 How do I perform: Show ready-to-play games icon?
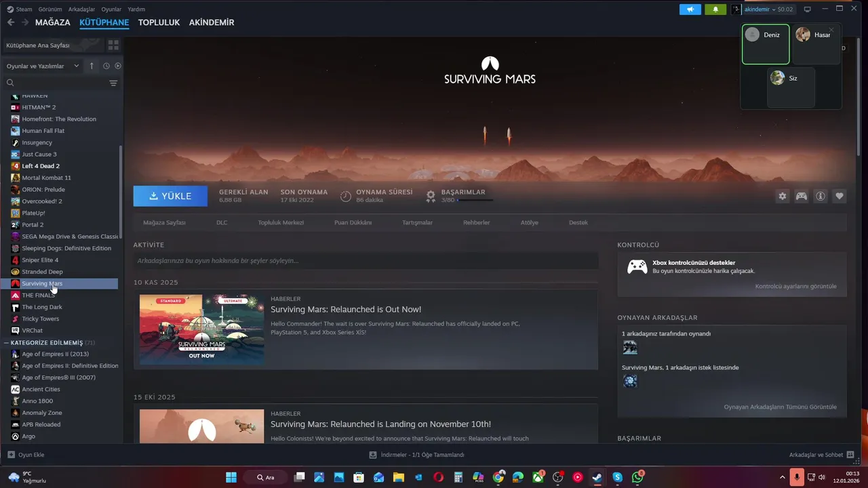tap(118, 66)
